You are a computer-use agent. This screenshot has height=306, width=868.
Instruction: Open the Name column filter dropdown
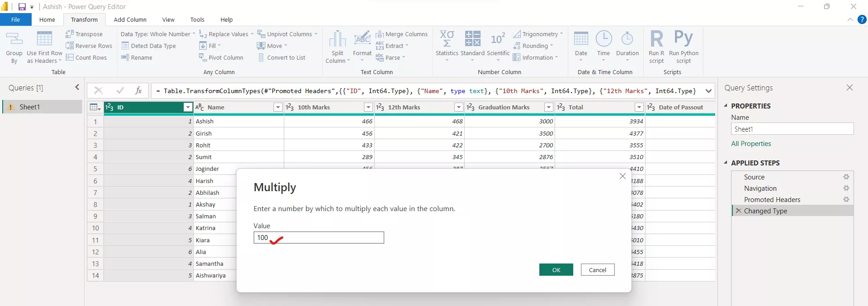278,107
